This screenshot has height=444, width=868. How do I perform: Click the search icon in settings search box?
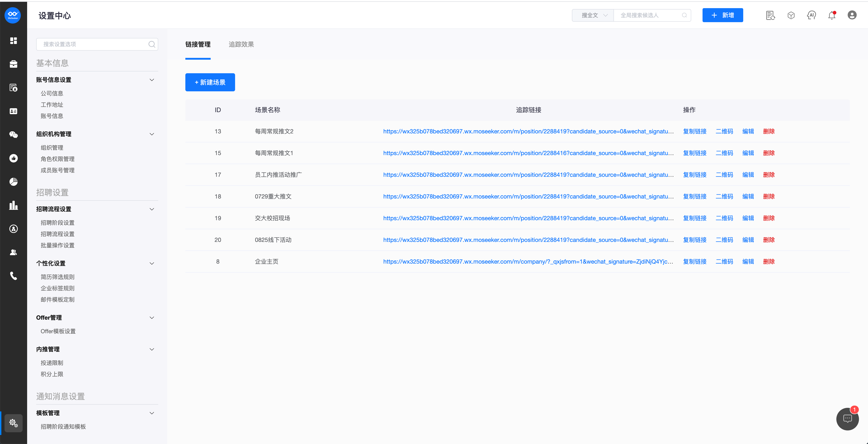tap(152, 44)
